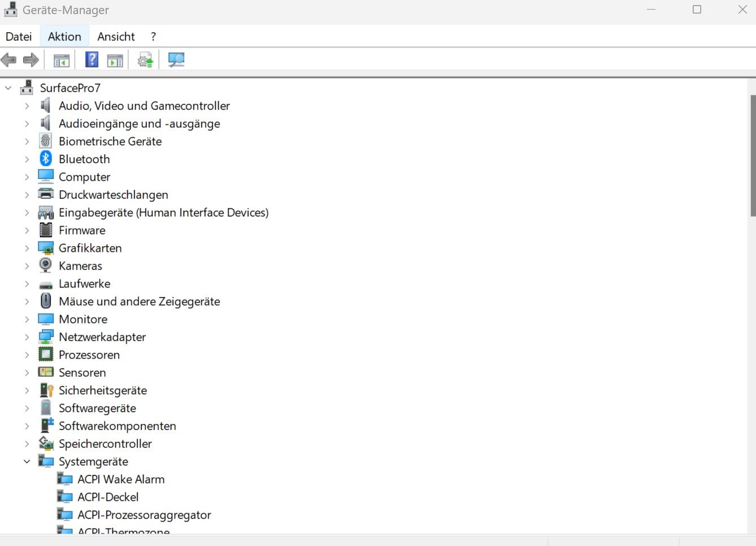
Task: Click the SurfacePro7 computer root icon
Action: (x=27, y=88)
